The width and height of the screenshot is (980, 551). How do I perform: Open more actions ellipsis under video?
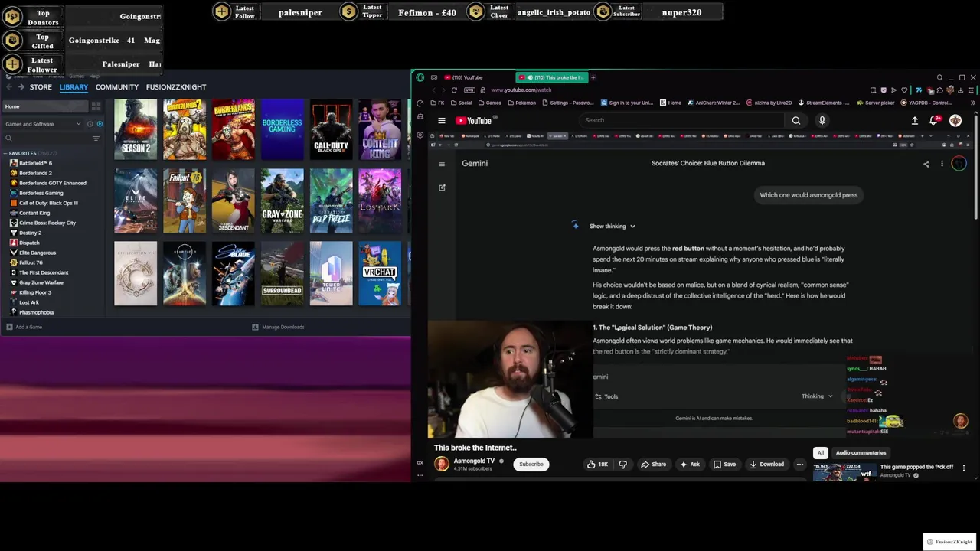tap(800, 464)
